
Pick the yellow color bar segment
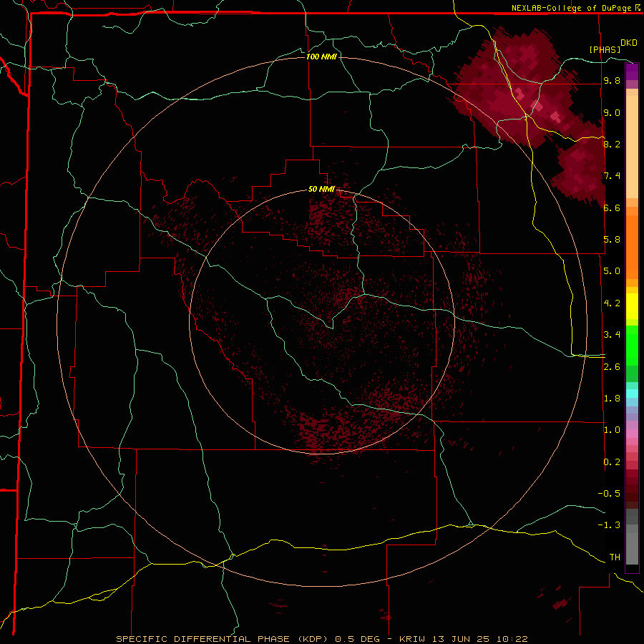pyautogui.click(x=632, y=306)
